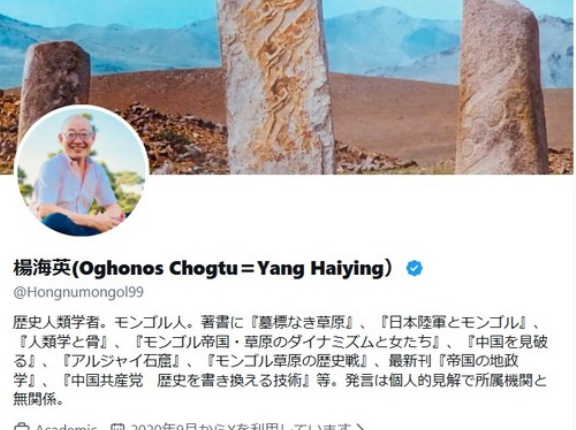Open the header banner with the stone monuments
Viewport: 576px width, 430px height.
point(288,87)
